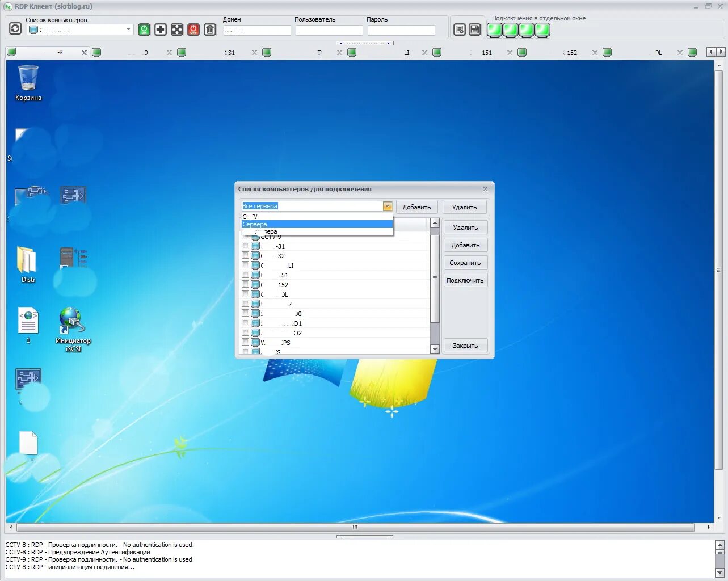The width and height of the screenshot is (728, 581).
Task: Close the Списки компьютеров dialog with X
Action: tap(485, 189)
